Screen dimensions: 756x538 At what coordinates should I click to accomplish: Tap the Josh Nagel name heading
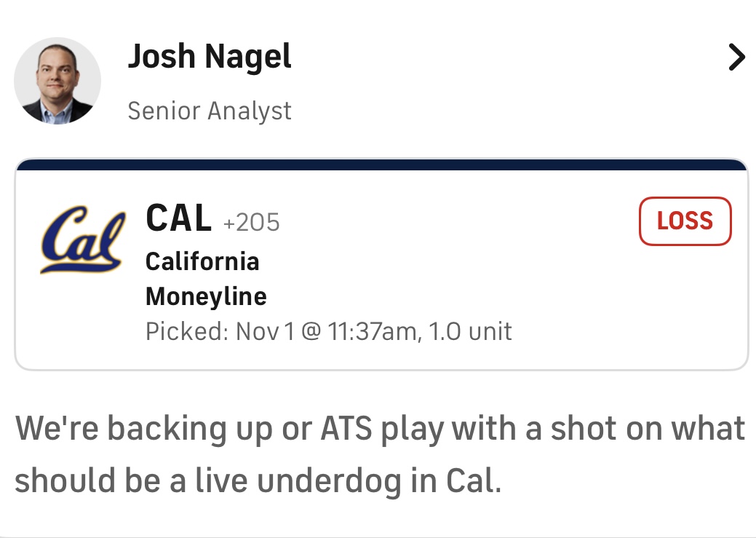pos(210,57)
